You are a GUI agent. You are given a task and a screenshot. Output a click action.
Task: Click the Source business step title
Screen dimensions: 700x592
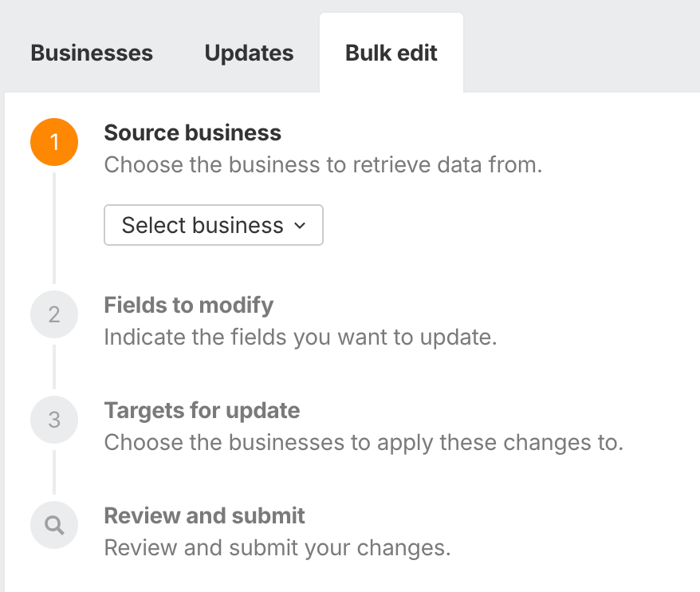(x=193, y=132)
